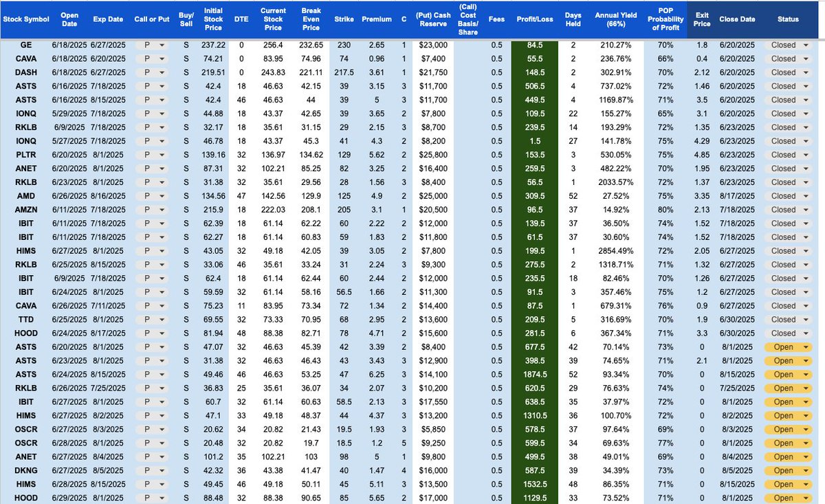Image resolution: width=825 pixels, height=504 pixels.
Task: Open the Closed status dropdown in GE row
Action: pos(788,45)
